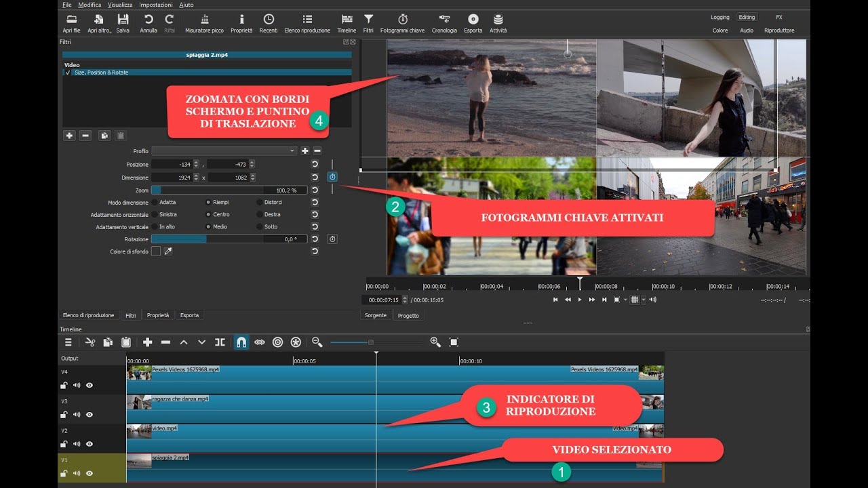Open Elenco riproduzione from toolbar
The width and height of the screenshot is (868, 488).
point(307,24)
